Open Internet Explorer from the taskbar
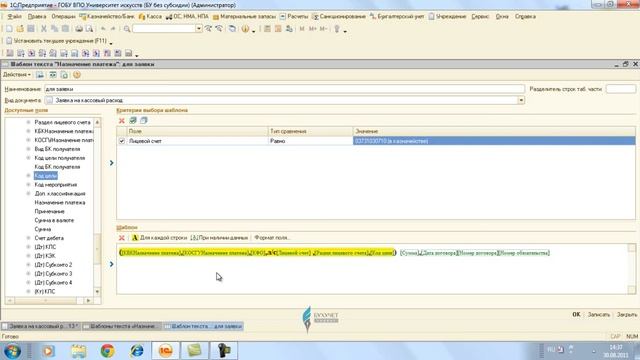This screenshot has height=360, width=640. pos(137,351)
